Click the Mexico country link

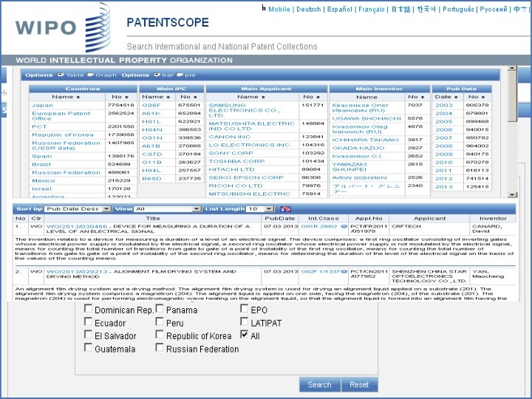point(43,181)
